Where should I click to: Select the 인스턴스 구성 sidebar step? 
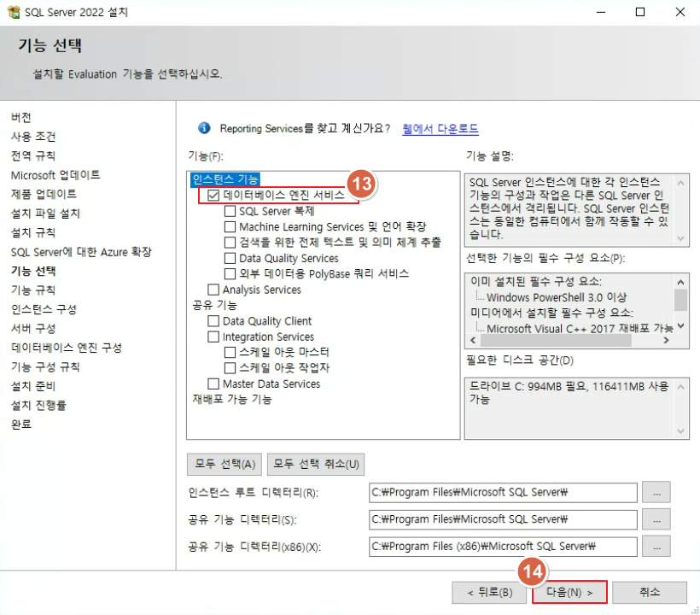click(x=44, y=309)
